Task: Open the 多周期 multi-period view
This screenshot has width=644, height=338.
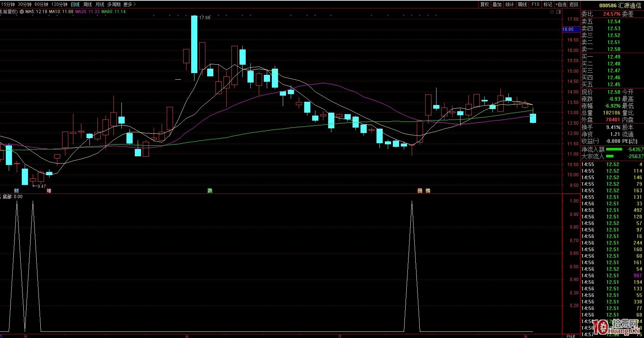Action: tap(113, 4)
